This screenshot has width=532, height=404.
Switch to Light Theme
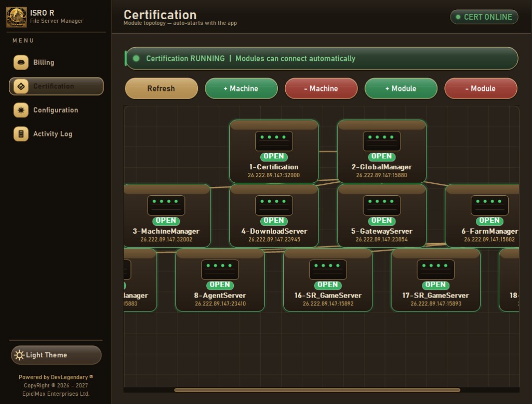56,355
